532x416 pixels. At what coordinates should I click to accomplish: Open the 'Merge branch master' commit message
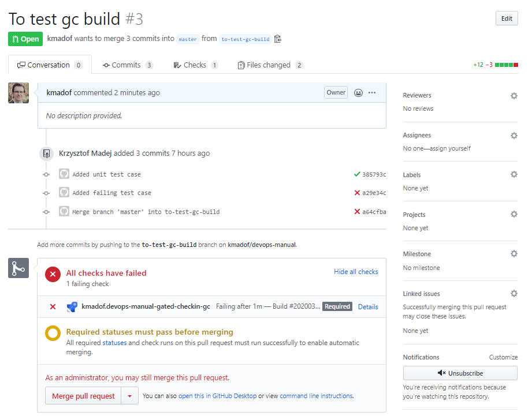(x=146, y=212)
